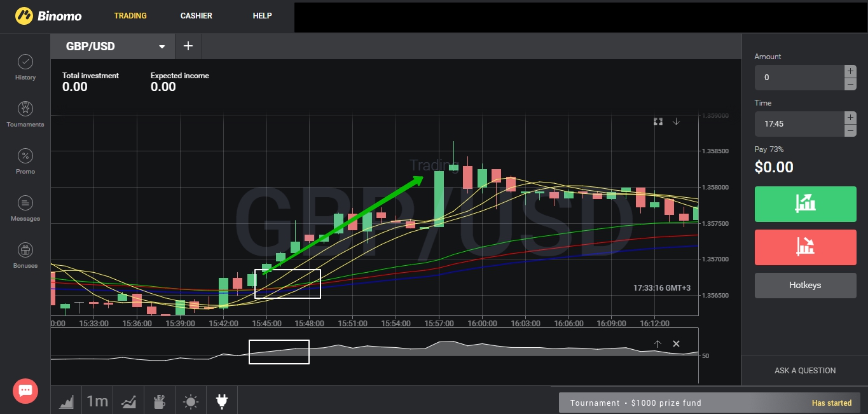Toggle the light/dark theme sun icon

[191, 401]
